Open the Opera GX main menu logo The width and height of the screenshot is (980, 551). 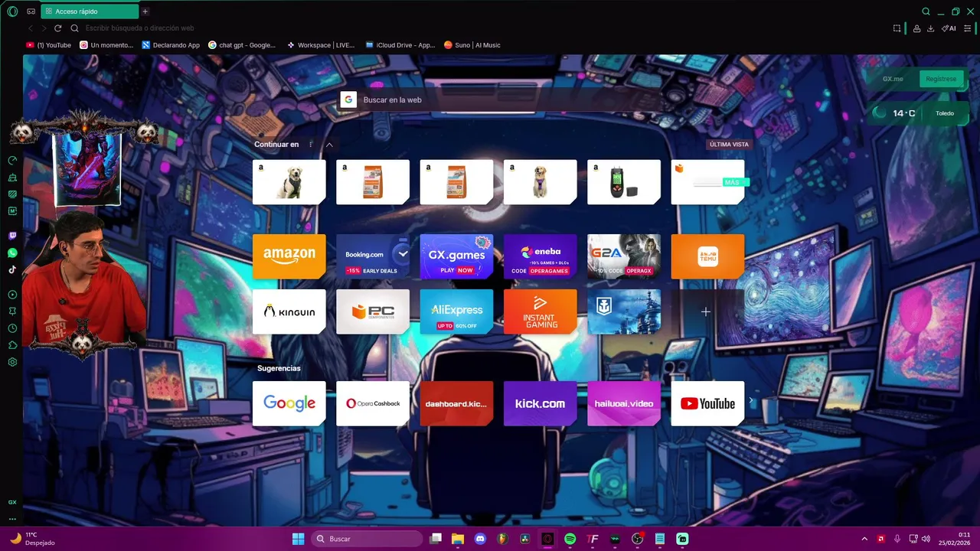coord(12,11)
